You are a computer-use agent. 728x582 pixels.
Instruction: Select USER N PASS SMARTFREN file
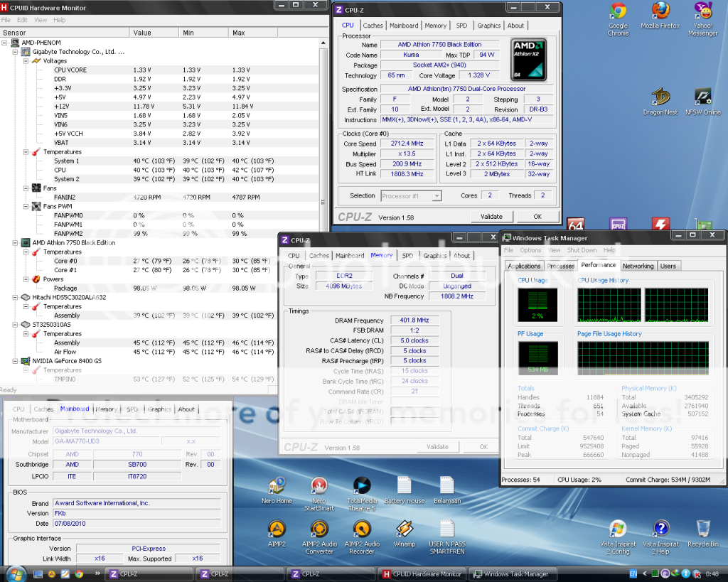[x=447, y=537]
